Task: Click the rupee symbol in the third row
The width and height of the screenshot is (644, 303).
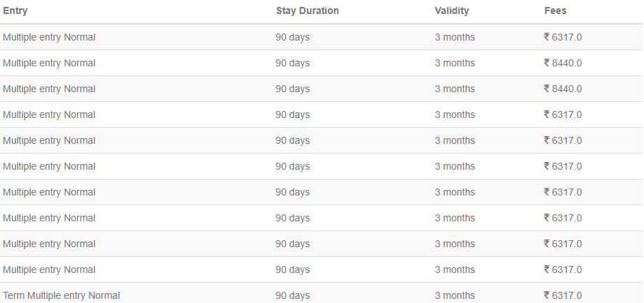Action: pos(547,89)
